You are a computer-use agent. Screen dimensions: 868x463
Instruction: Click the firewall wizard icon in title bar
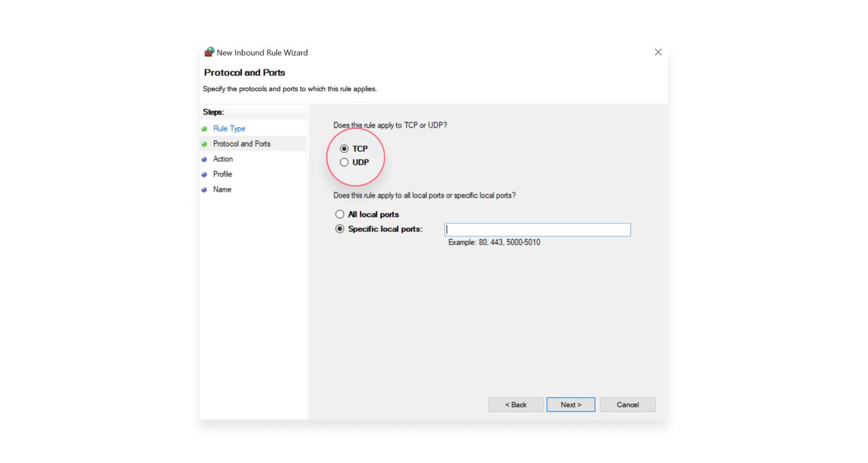[209, 52]
